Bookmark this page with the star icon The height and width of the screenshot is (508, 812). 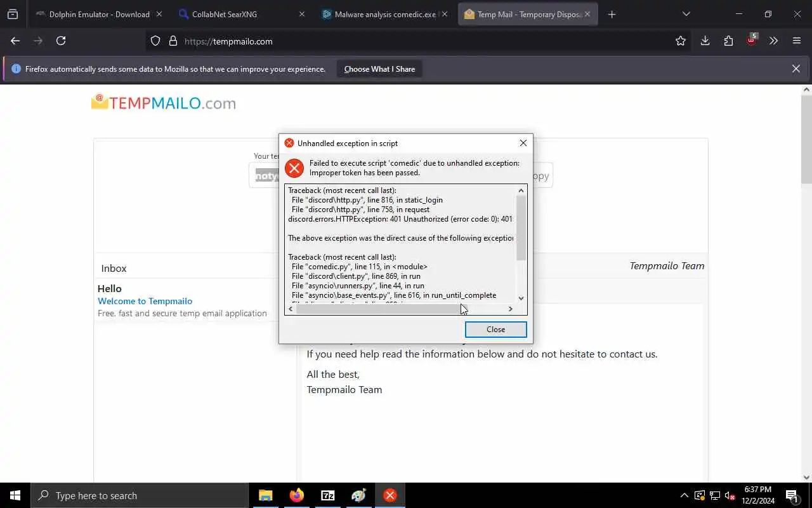(x=681, y=41)
